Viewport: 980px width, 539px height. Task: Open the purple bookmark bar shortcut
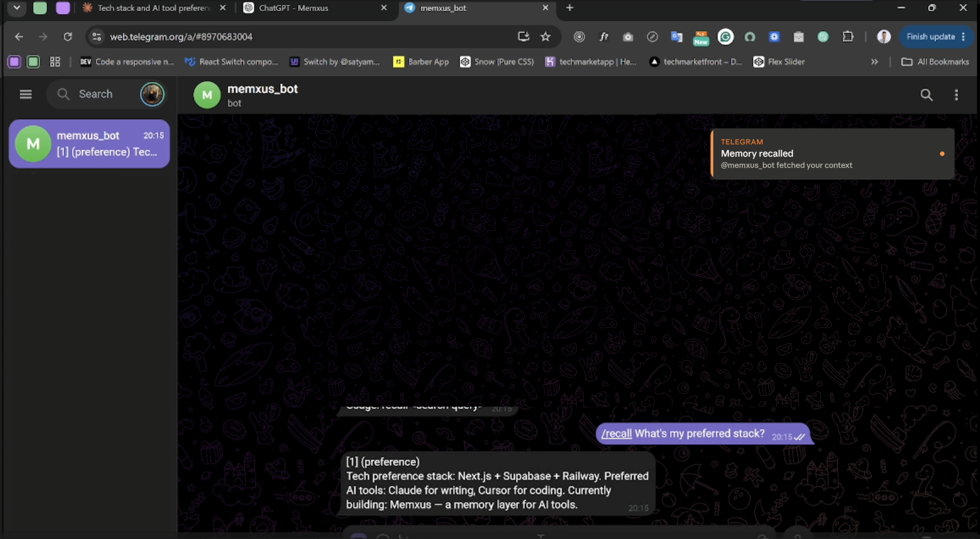(14, 62)
